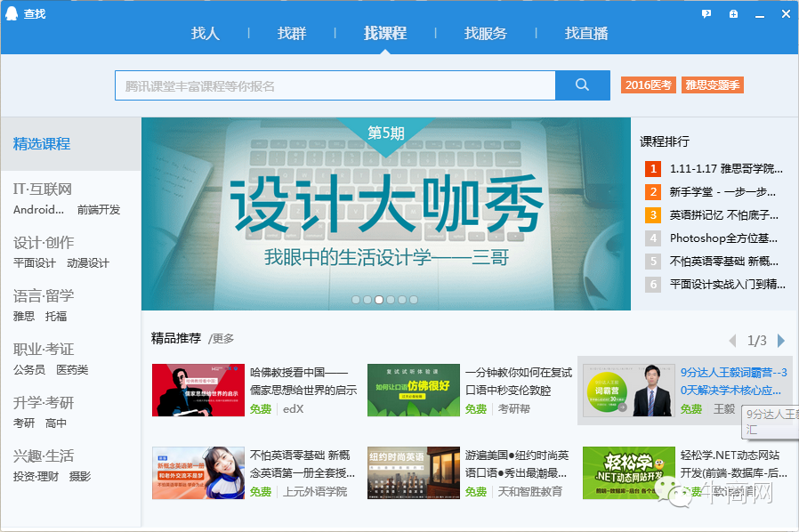
Task: Open ranked course 1.11-1.17 雅思哥学院...
Action: click(x=726, y=169)
